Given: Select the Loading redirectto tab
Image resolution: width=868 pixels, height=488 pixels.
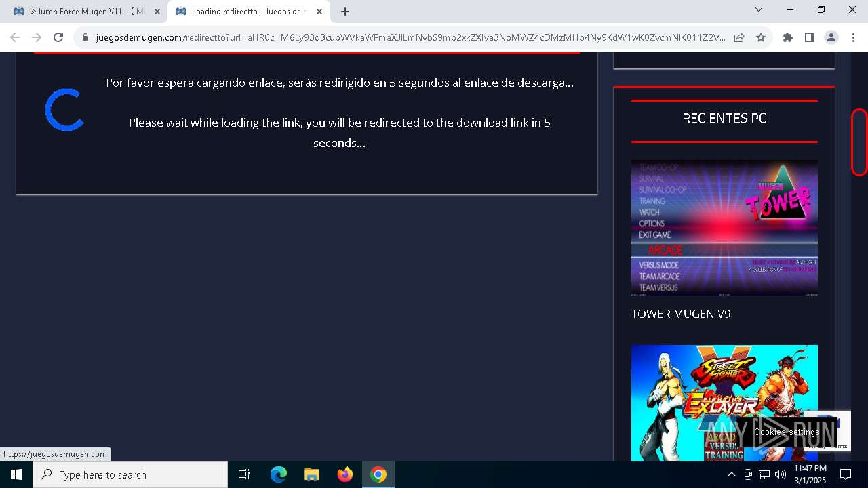Looking at the screenshot, I should click(x=248, y=12).
